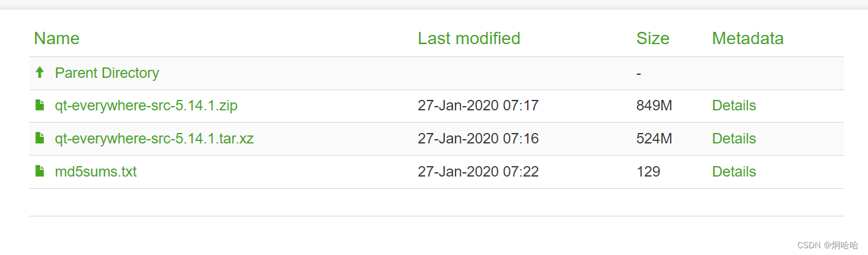Screen dimensions: 868x255
Task: Select the 27-Jan-2020 07:22 date cell
Action: 478,172
